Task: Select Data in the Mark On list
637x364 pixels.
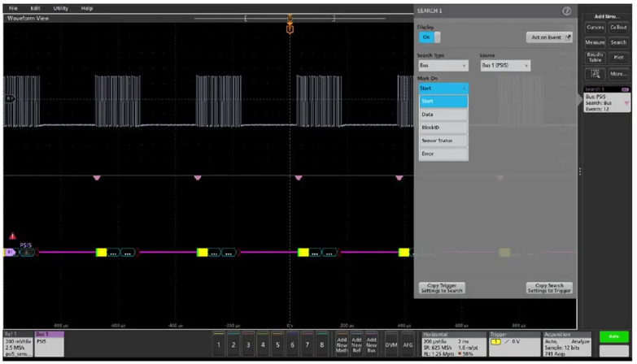Action: click(x=443, y=115)
